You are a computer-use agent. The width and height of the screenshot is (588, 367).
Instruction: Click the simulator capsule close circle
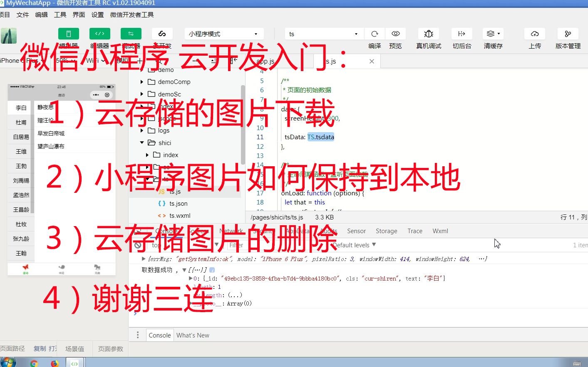107,95
